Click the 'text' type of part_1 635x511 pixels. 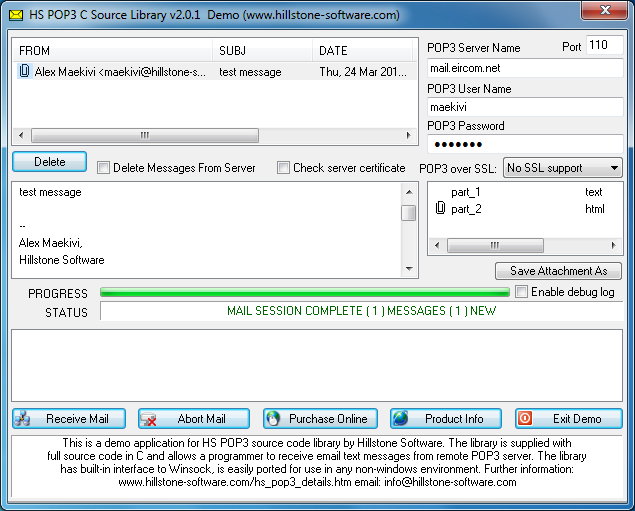click(594, 192)
